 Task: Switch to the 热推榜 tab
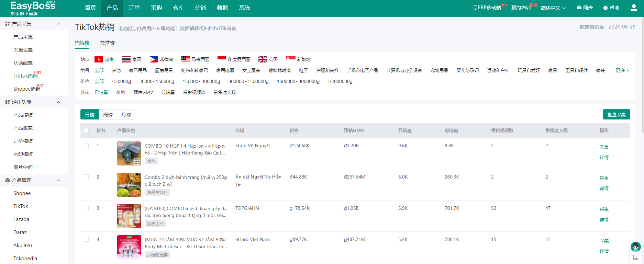click(x=108, y=43)
